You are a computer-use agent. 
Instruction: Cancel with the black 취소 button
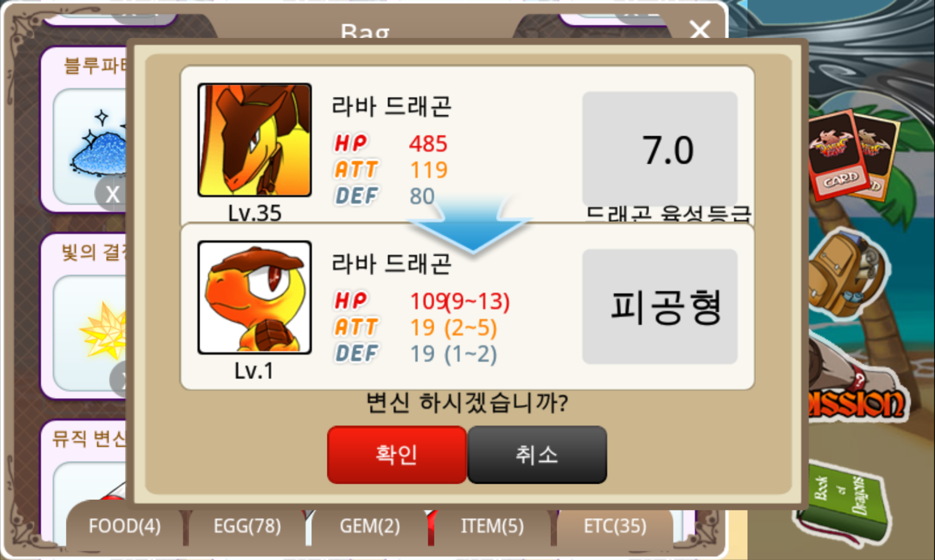point(537,455)
